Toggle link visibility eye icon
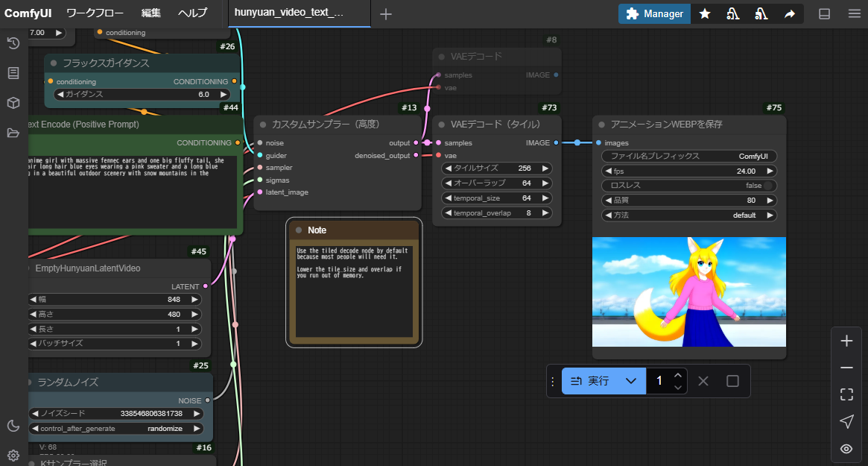Viewport: 868px width, 466px height. pos(846,449)
